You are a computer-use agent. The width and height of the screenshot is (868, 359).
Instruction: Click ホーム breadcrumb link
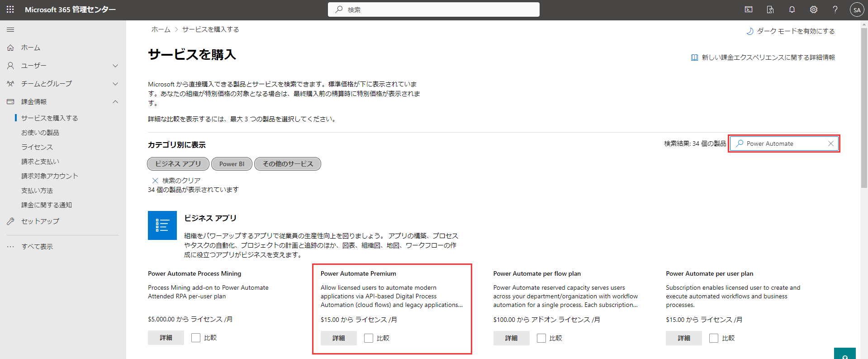click(161, 29)
